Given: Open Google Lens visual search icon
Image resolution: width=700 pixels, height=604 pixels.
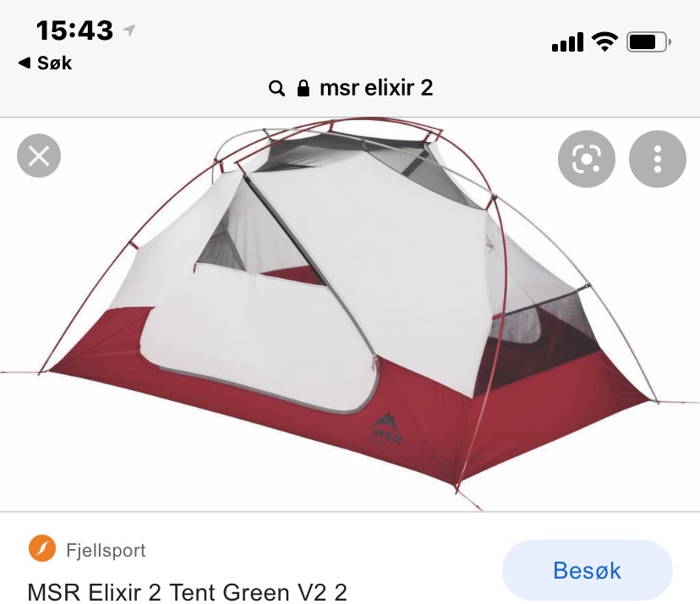Looking at the screenshot, I should [x=586, y=158].
